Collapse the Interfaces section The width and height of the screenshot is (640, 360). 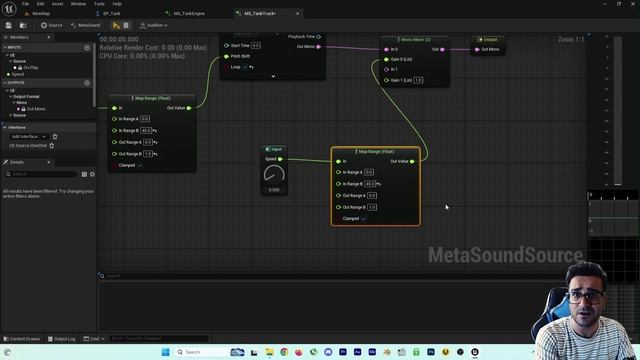point(4,128)
